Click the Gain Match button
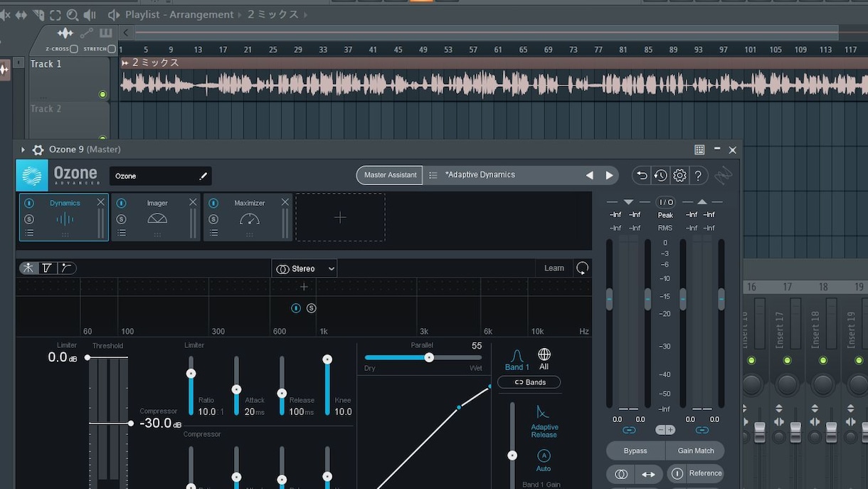The height and width of the screenshot is (489, 868). 696,451
